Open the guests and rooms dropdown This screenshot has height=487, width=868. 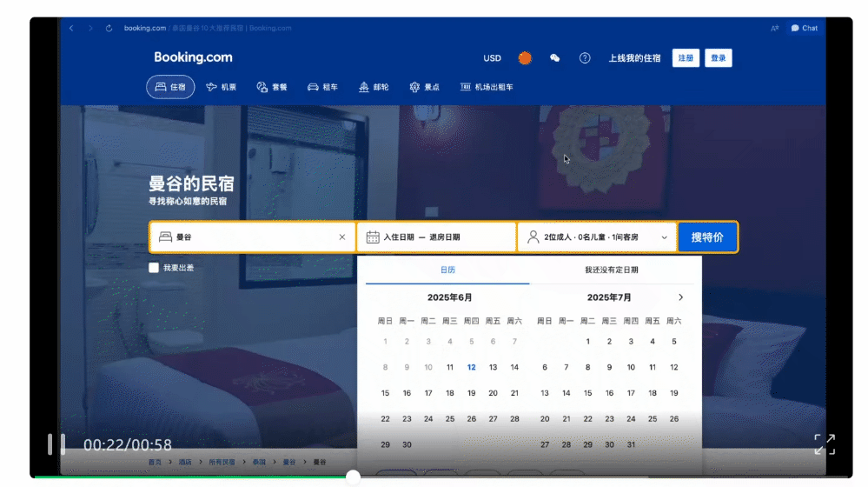tap(597, 237)
